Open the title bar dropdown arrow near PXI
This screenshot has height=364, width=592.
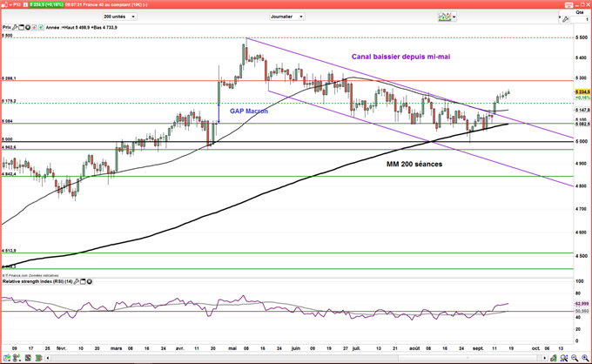point(9,4)
